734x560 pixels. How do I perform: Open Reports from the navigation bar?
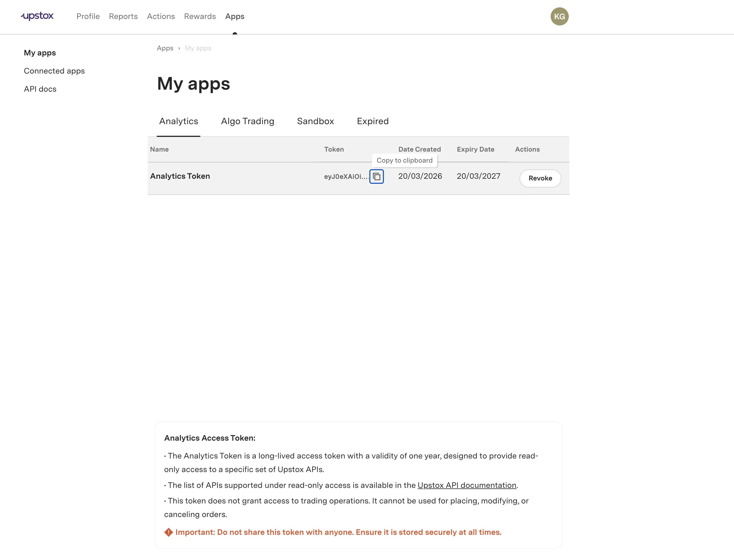pyautogui.click(x=123, y=16)
